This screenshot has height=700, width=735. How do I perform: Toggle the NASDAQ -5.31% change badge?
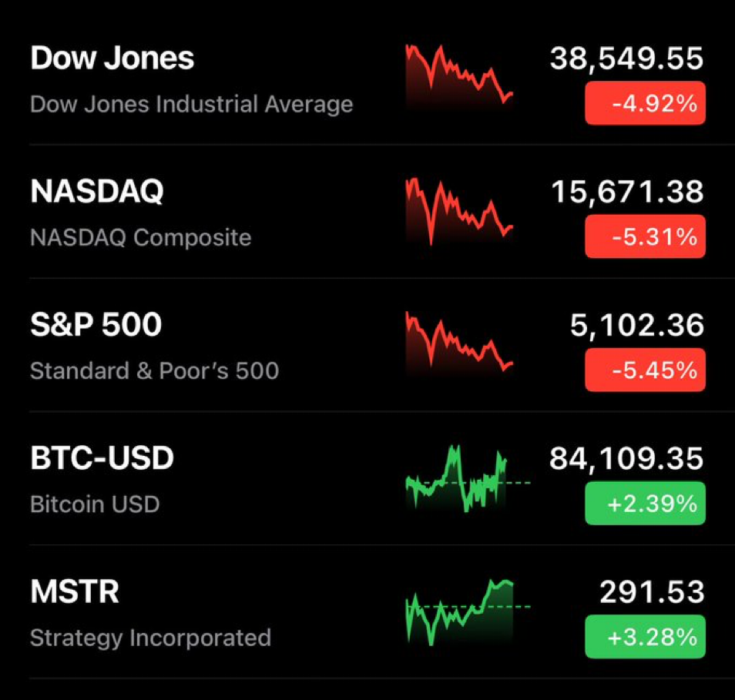[x=645, y=236]
